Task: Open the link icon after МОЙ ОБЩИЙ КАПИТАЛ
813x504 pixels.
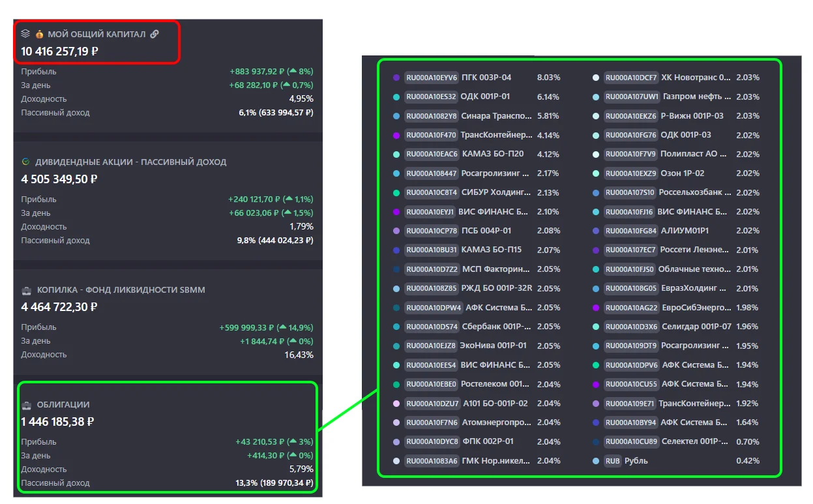Action: [x=155, y=34]
